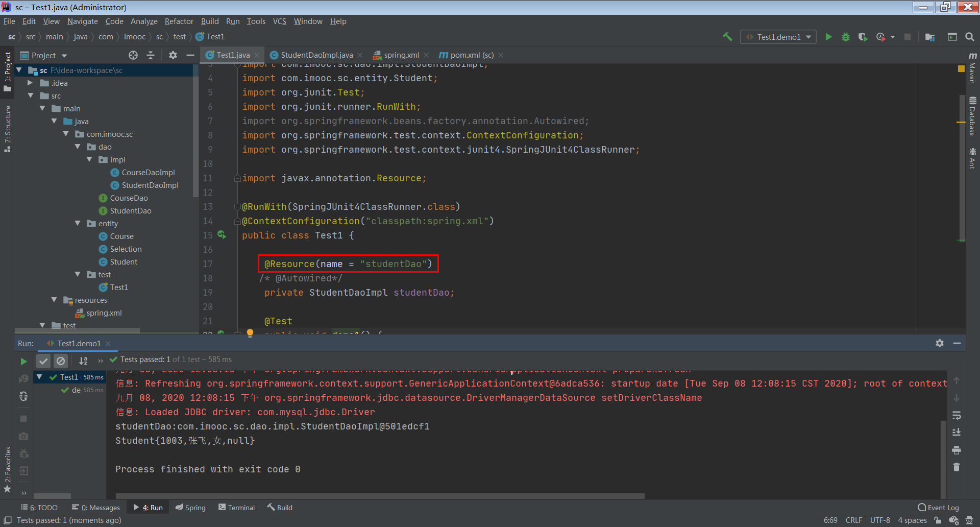Open Project panel settings gear
980x527 pixels.
click(x=173, y=55)
